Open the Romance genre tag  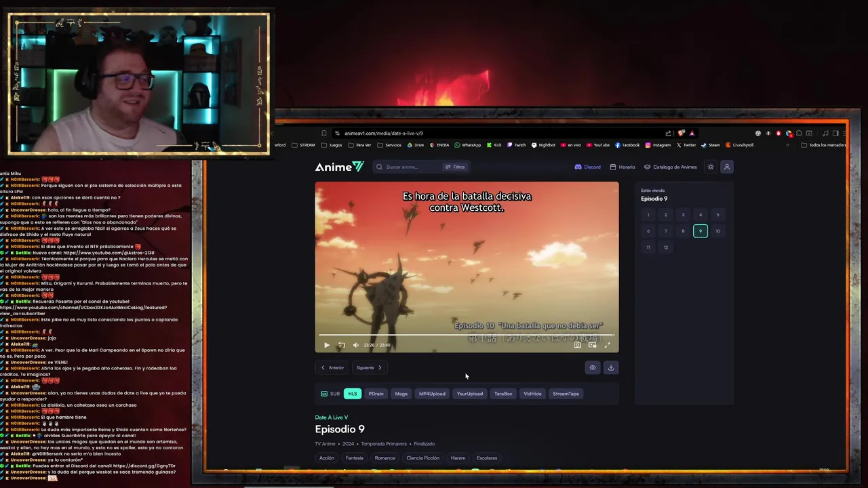pos(385,458)
